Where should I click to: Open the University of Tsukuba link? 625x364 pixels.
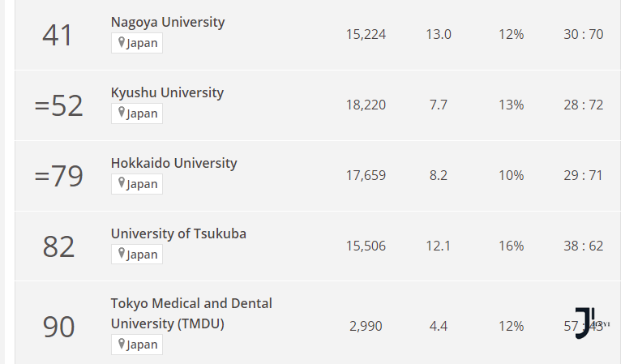(x=178, y=233)
